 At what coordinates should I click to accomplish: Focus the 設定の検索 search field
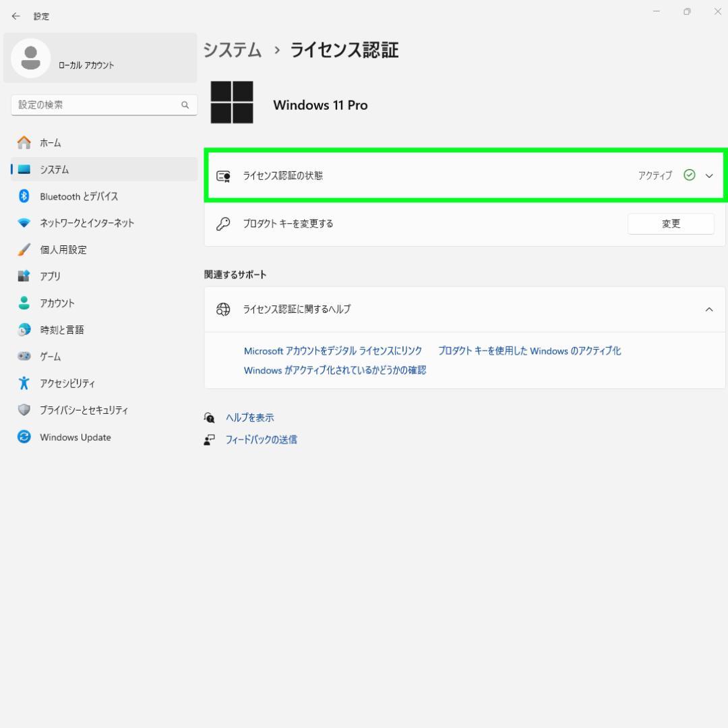(104, 105)
